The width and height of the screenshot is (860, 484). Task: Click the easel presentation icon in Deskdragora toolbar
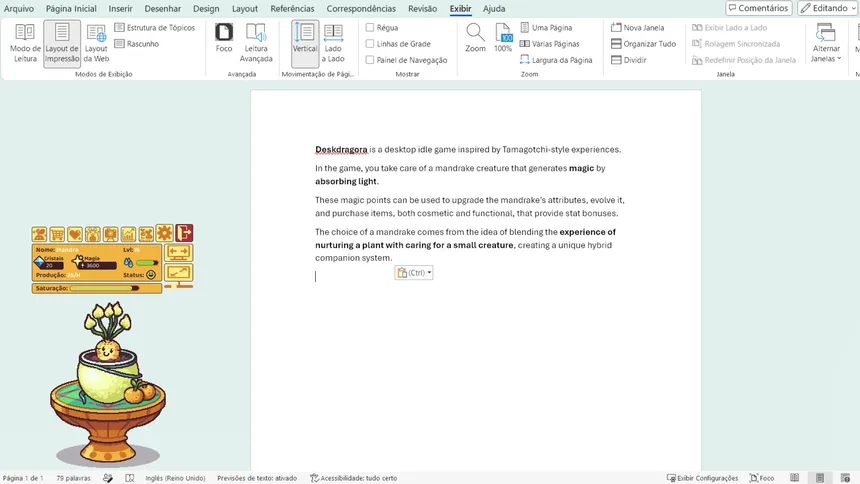tap(110, 234)
